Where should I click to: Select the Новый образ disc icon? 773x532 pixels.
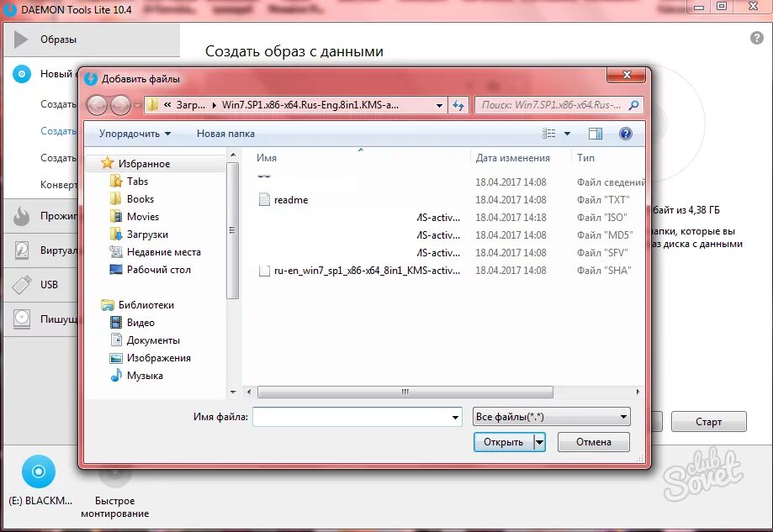(x=22, y=74)
